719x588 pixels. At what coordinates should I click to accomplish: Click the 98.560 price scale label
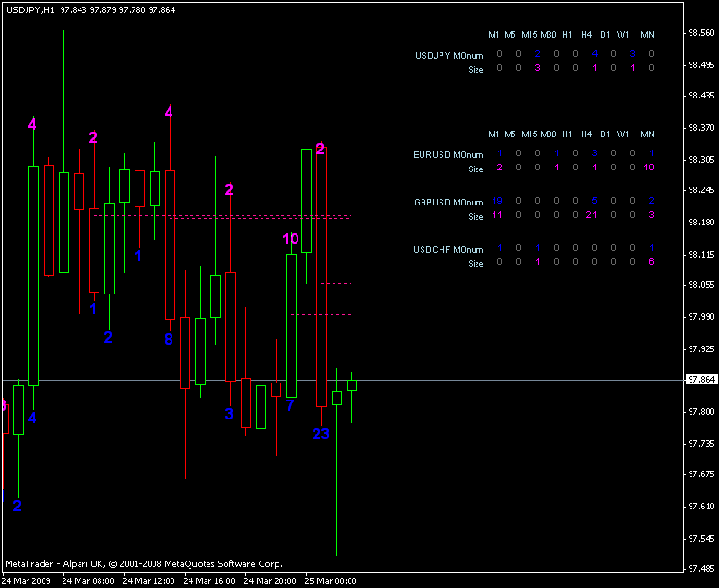[702, 33]
